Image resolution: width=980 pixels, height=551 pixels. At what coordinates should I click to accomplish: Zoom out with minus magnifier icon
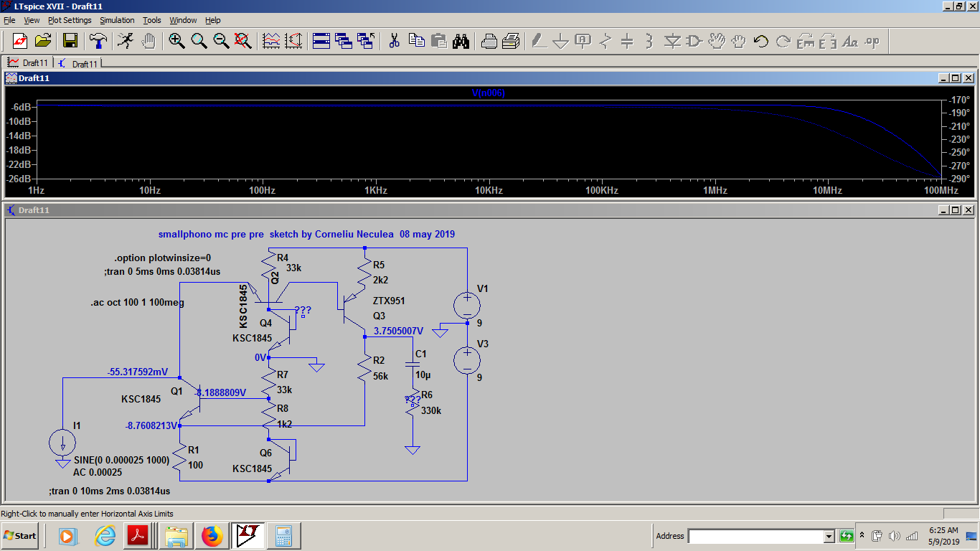pos(221,41)
